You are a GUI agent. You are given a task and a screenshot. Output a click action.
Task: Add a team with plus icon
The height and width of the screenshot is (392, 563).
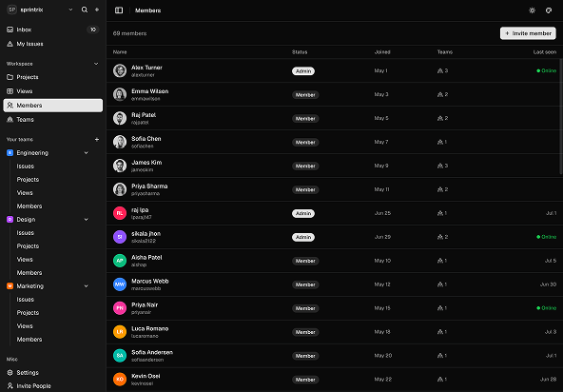click(97, 140)
